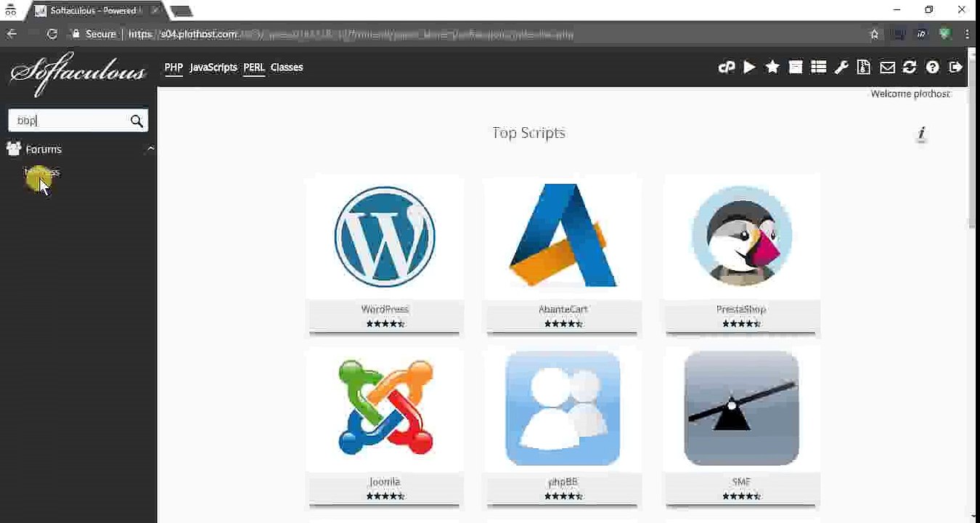Open the PrestaShop logo thumbnail
Image resolution: width=980 pixels, height=523 pixels.
[741, 236]
